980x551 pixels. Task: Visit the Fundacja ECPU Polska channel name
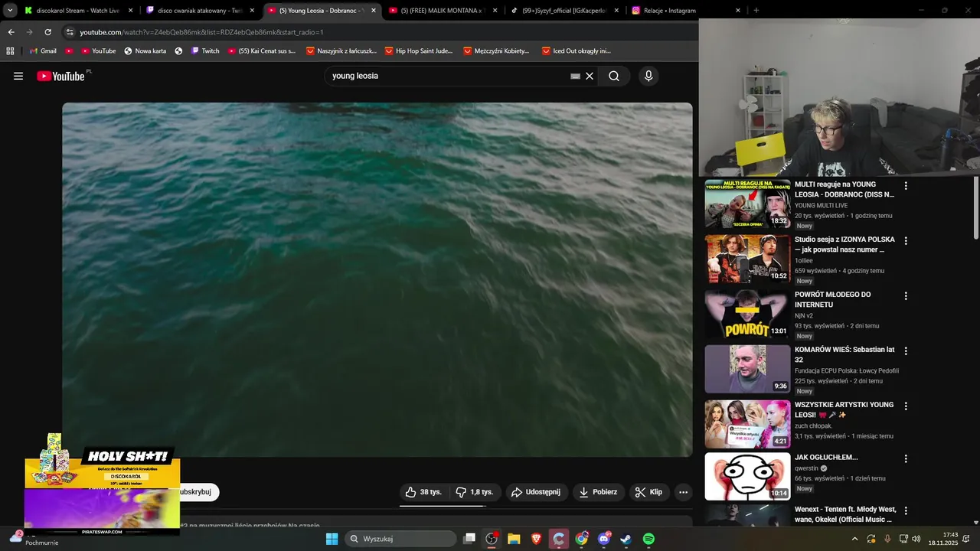pyautogui.click(x=847, y=370)
